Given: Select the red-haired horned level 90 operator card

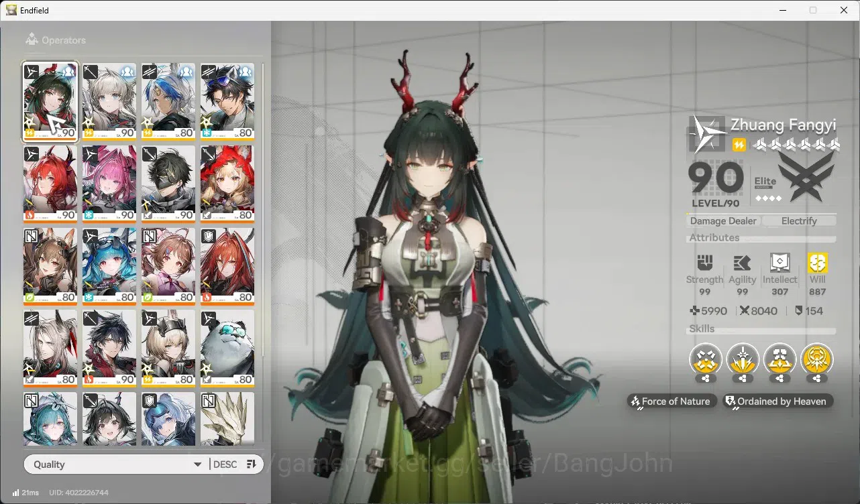Looking at the screenshot, I should click(50, 184).
